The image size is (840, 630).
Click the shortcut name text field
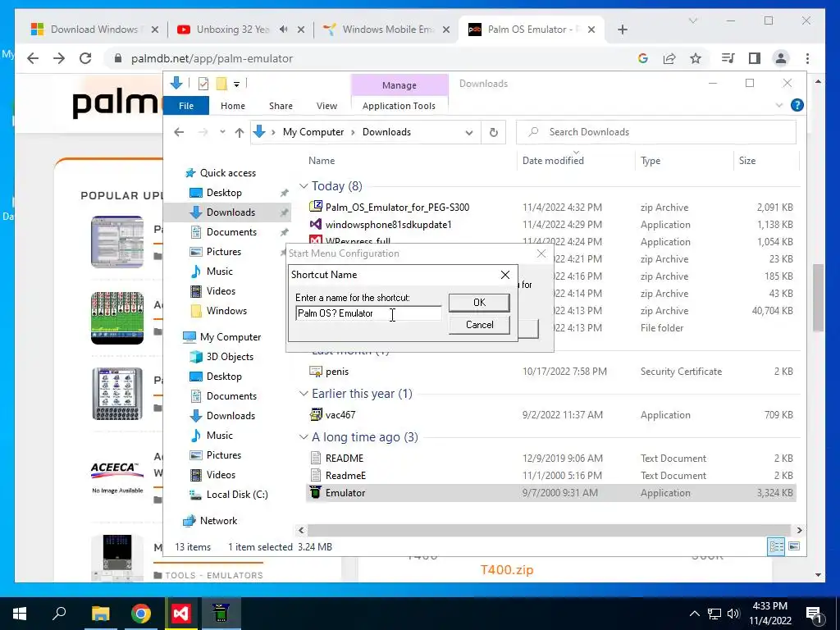coord(368,313)
